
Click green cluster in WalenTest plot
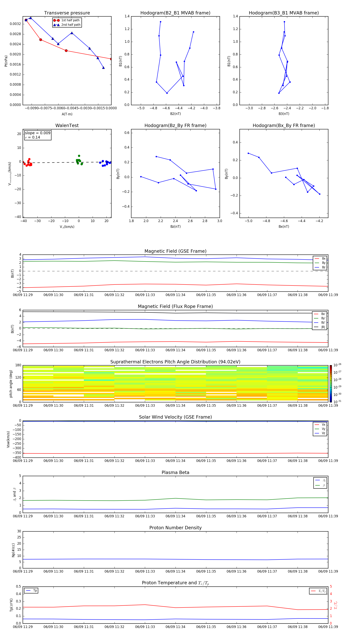[79, 160]
